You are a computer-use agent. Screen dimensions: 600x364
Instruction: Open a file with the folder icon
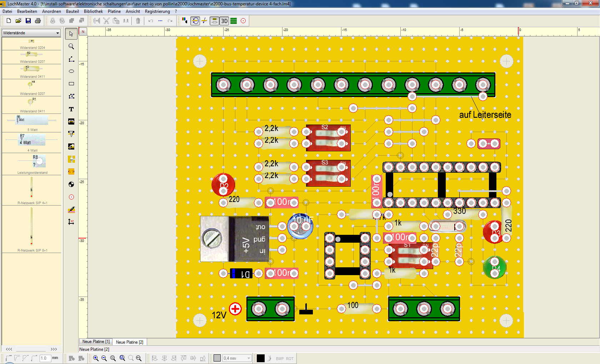coord(19,21)
